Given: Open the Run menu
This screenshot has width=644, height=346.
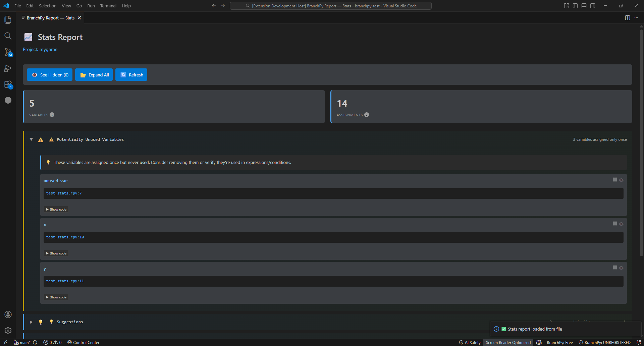Looking at the screenshot, I should (91, 6).
